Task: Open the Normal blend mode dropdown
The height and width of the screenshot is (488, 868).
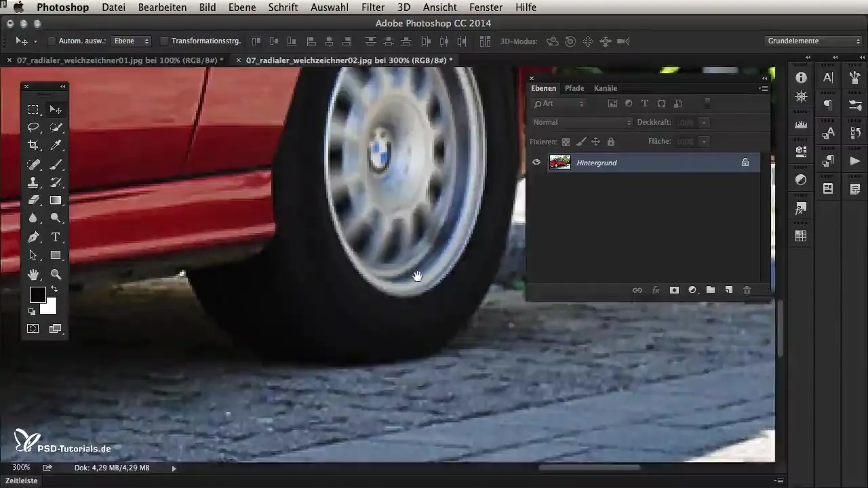Action: click(x=582, y=123)
